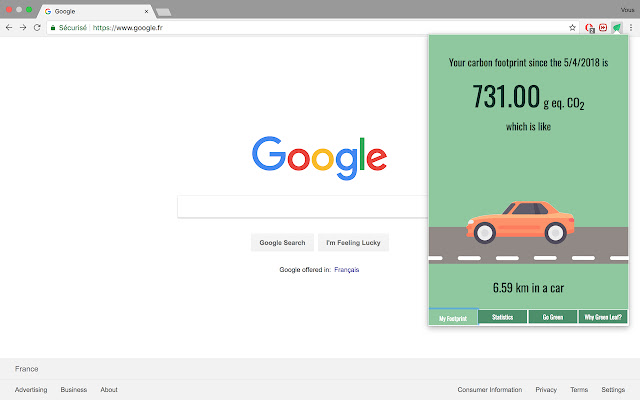Screen dimensions: 640x400
Task: Click the red close window button
Action: pyautogui.click(x=9, y=9)
